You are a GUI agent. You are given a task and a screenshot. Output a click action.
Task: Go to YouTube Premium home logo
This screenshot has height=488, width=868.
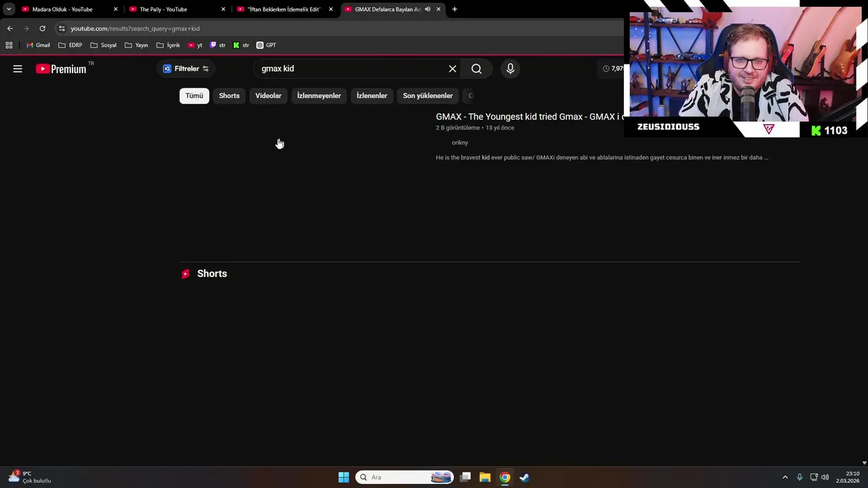61,68
